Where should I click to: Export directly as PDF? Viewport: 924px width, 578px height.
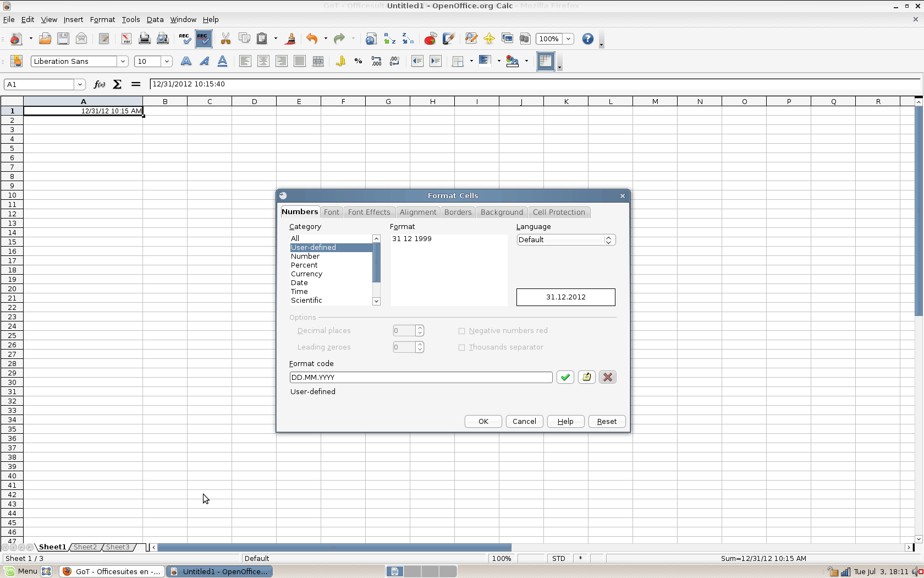127,39
